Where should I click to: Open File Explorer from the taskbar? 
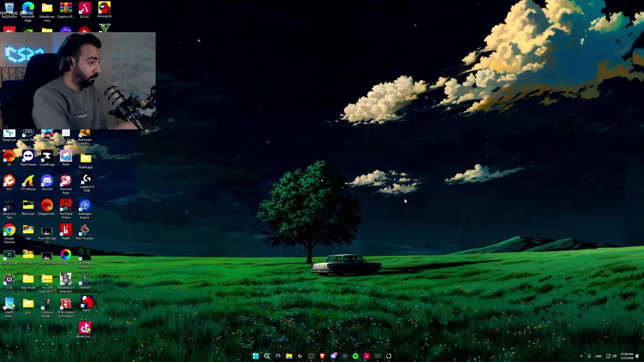tap(289, 356)
